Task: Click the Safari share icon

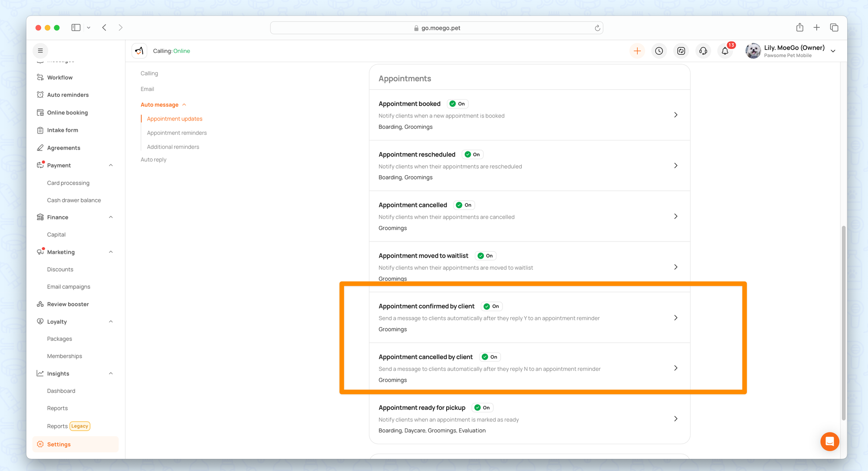Action: point(799,28)
